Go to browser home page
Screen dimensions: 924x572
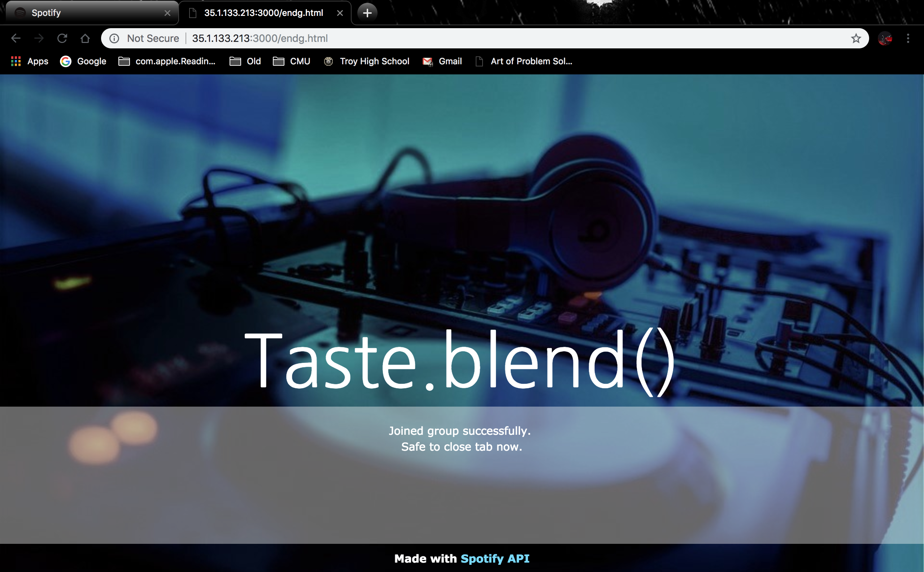click(x=85, y=38)
